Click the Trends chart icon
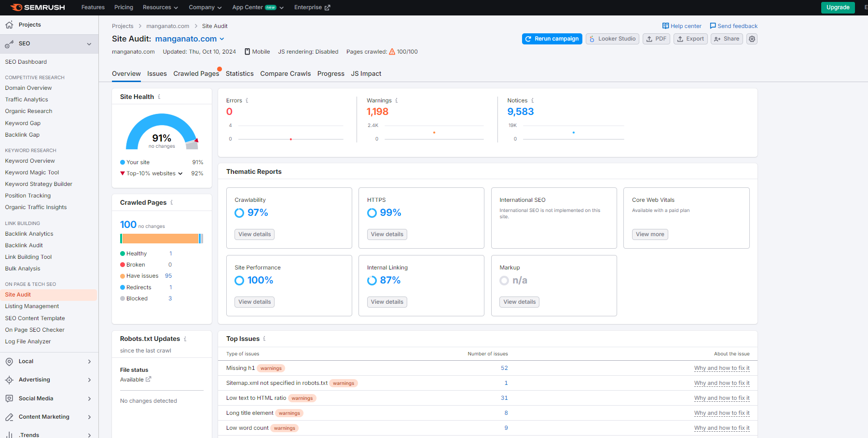Viewport: 868px width, 438px height. pos(9,435)
